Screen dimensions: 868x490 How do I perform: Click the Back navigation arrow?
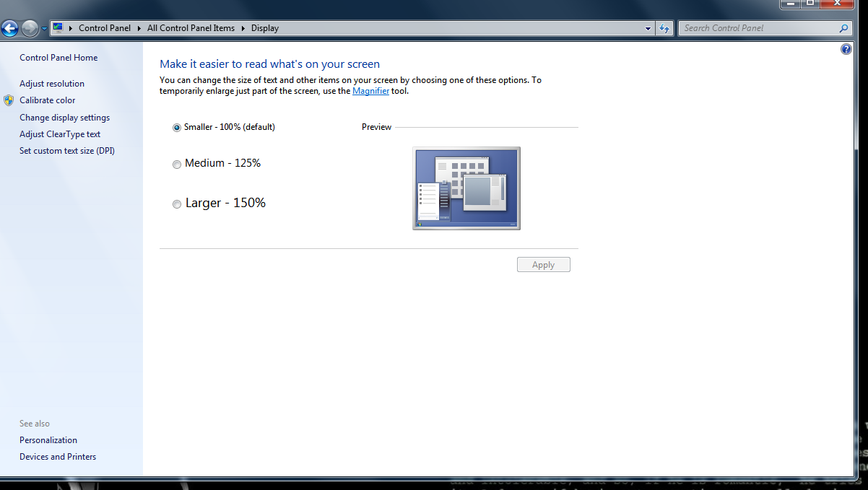click(x=10, y=28)
